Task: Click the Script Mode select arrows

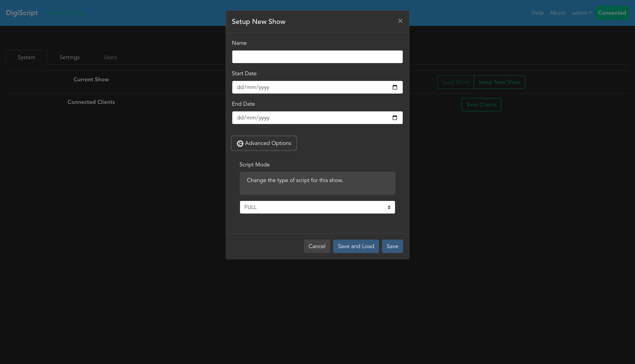Action: [389, 207]
